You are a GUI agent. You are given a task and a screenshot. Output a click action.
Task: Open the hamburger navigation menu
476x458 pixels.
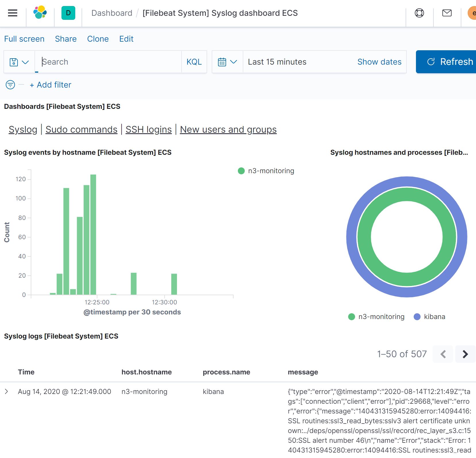point(13,13)
